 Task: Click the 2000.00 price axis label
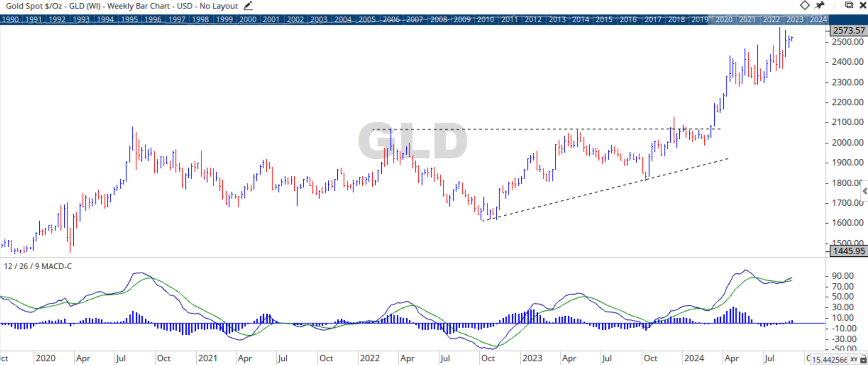point(848,142)
